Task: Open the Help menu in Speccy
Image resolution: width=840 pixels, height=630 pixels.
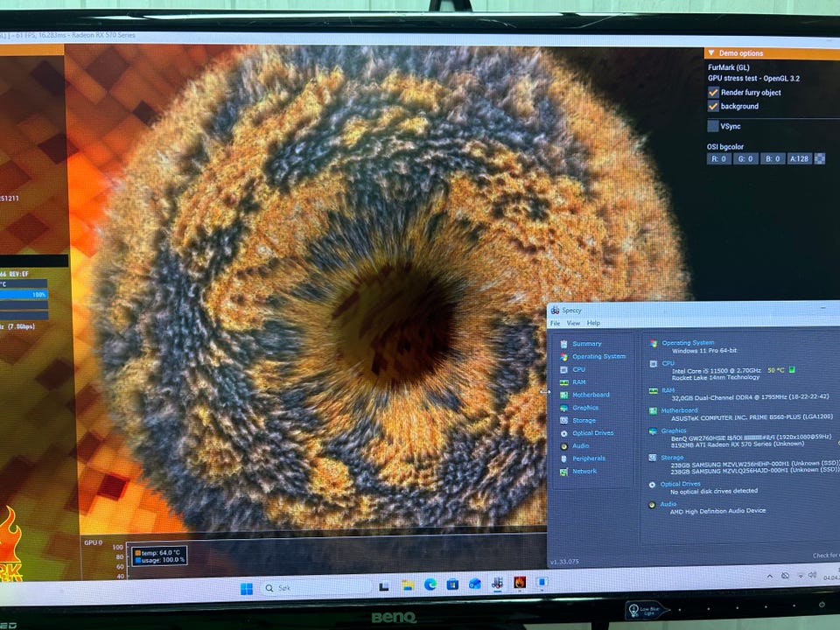Action: coord(593,323)
